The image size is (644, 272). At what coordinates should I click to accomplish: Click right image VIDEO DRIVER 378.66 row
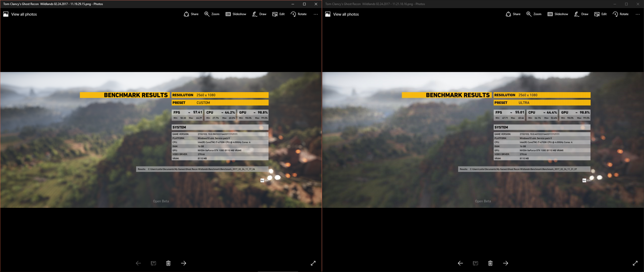[x=542, y=154]
